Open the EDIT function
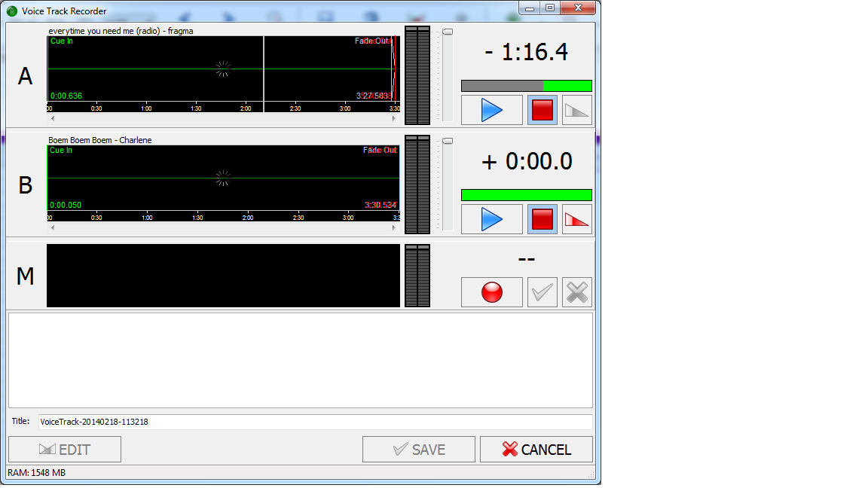Image resolution: width=868 pixels, height=488 pixels. click(x=64, y=449)
